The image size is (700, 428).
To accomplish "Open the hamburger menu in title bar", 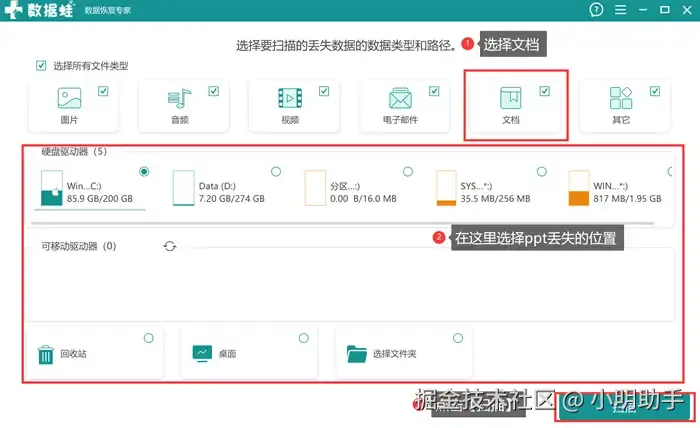I will [x=620, y=9].
